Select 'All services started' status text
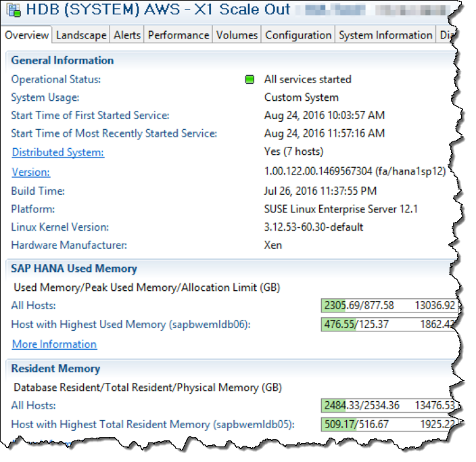 (308, 80)
